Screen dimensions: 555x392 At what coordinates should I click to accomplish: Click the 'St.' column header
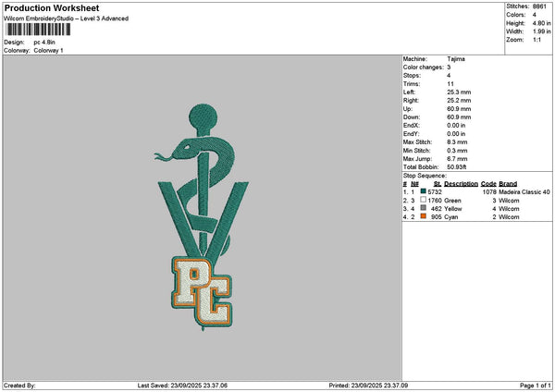click(438, 184)
